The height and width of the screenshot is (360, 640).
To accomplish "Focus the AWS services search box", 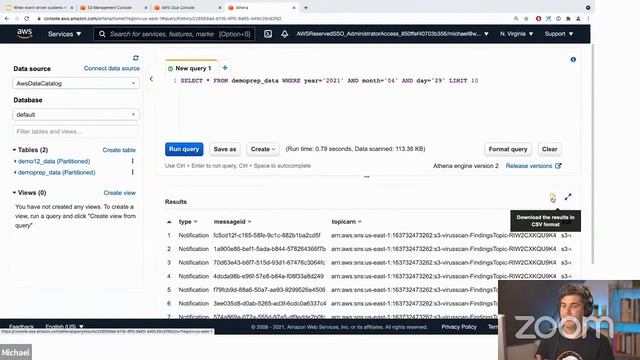I will point(175,34).
